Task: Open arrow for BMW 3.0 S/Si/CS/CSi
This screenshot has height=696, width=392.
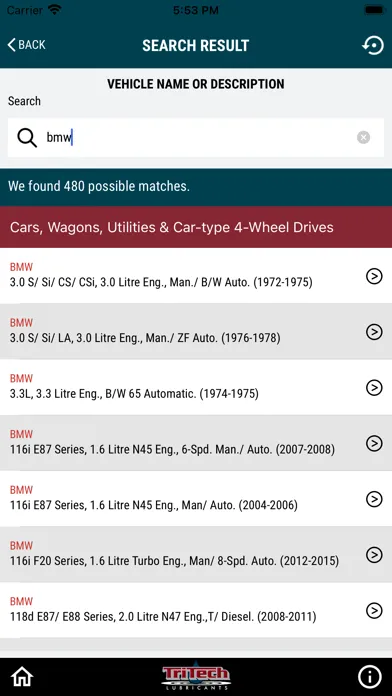Action: 374,276
